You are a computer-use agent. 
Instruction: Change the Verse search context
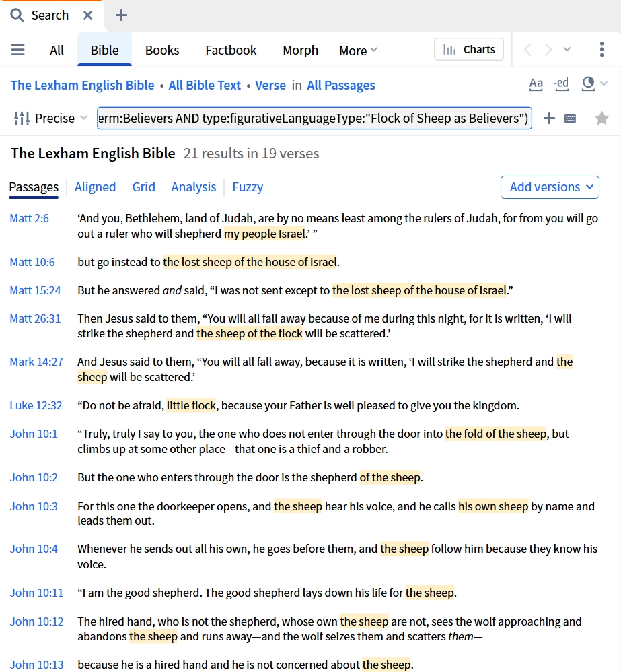click(270, 86)
